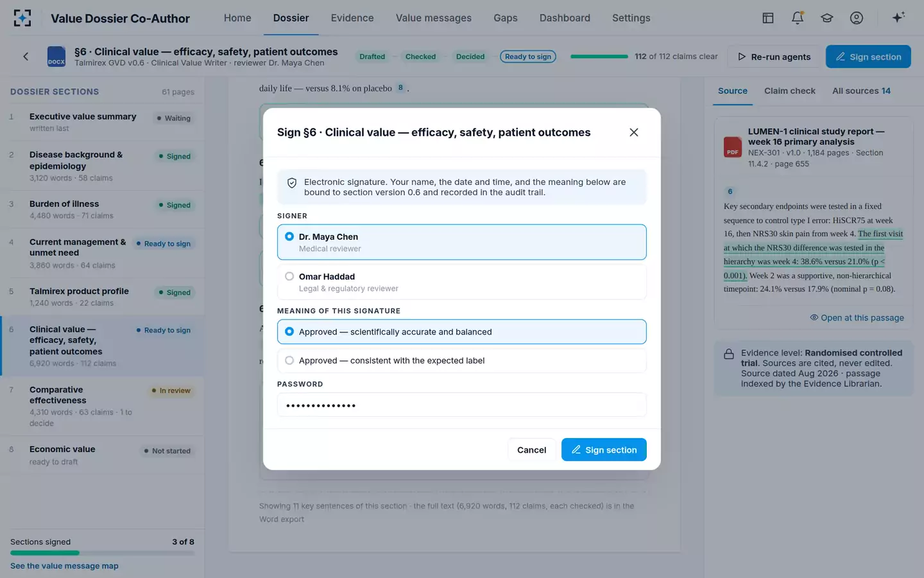The height and width of the screenshot is (578, 924).
Task: Select Dr. Maya Chen as signer
Action: [x=462, y=242]
